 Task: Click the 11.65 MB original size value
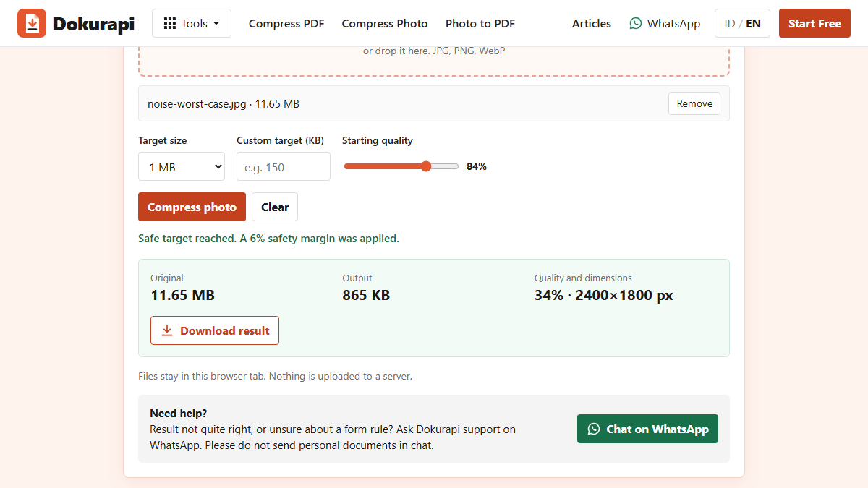tap(182, 295)
